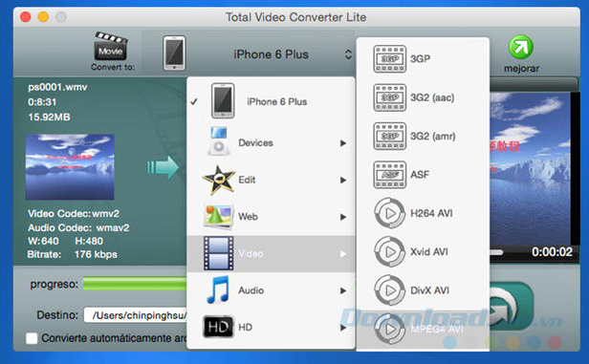The height and width of the screenshot is (364, 589).
Task: Expand Edit with its arrow
Action: pyautogui.click(x=343, y=181)
